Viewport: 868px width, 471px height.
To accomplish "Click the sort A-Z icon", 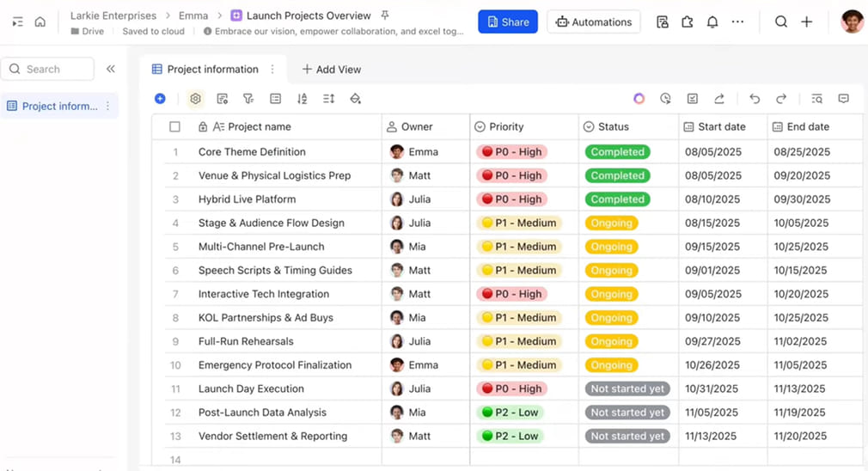I will (x=302, y=99).
